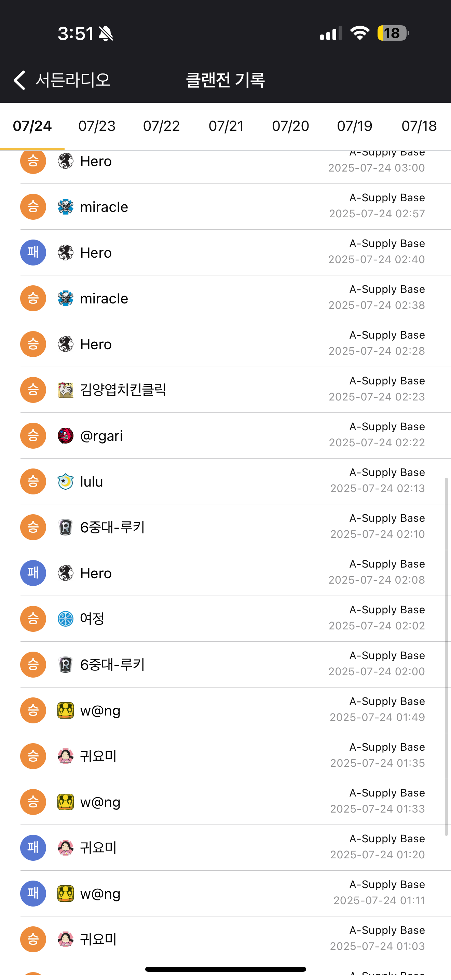Tap the 김양엽치킨클릭 rooster emblem

65,390
